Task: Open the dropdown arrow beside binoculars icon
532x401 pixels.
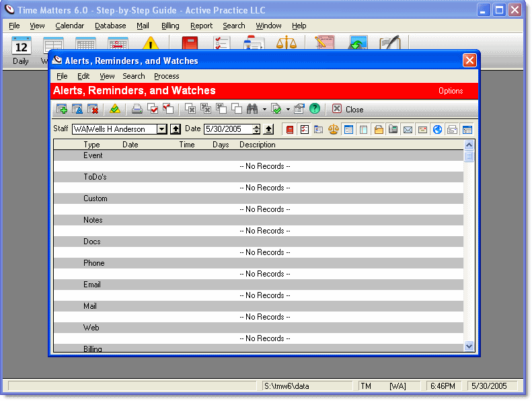Action: point(264,109)
